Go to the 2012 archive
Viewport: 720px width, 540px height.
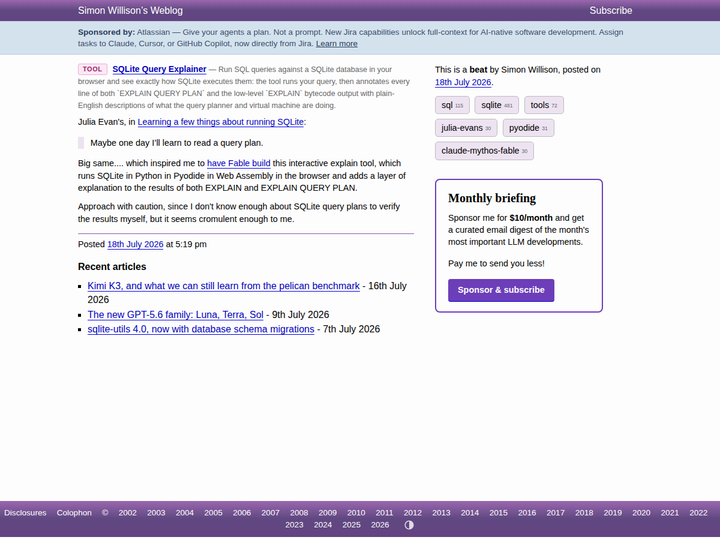[x=413, y=512]
